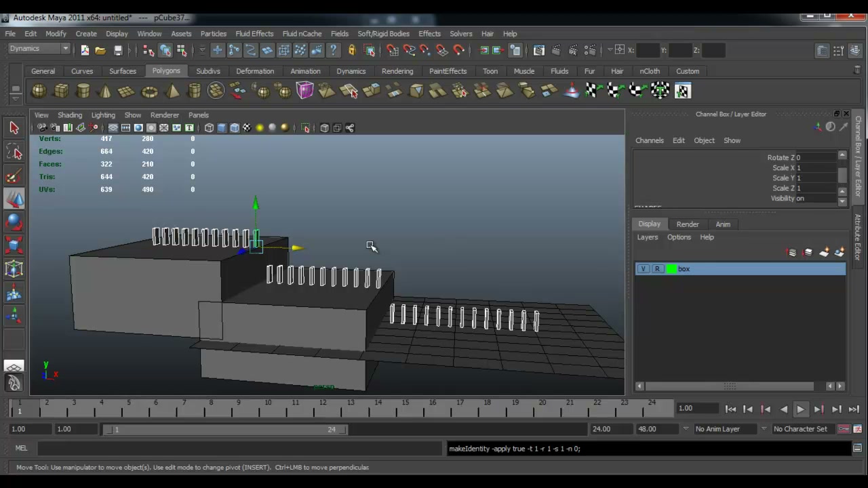Image resolution: width=868 pixels, height=488 pixels.
Task: Click Options in Layer Editor
Action: [x=679, y=237]
